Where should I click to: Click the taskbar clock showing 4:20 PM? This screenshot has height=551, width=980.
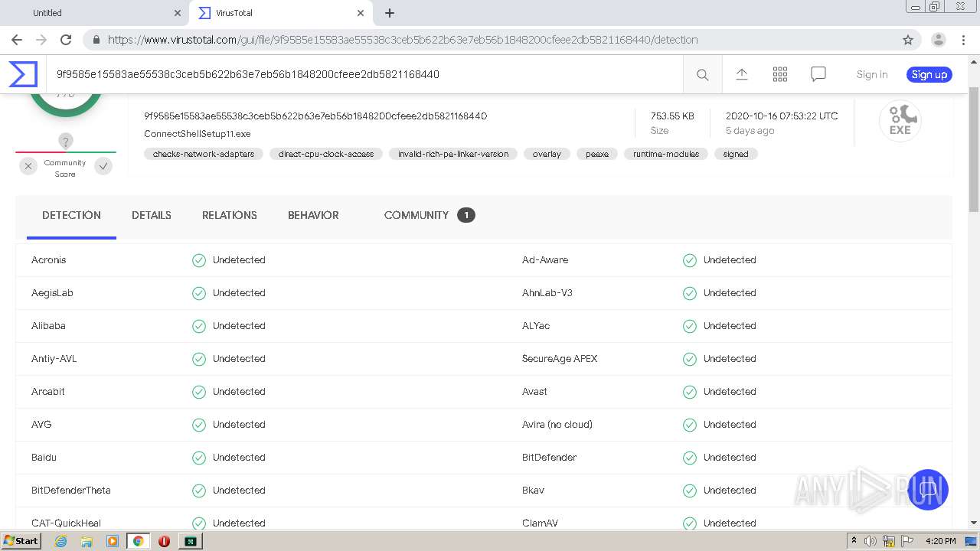(x=940, y=541)
